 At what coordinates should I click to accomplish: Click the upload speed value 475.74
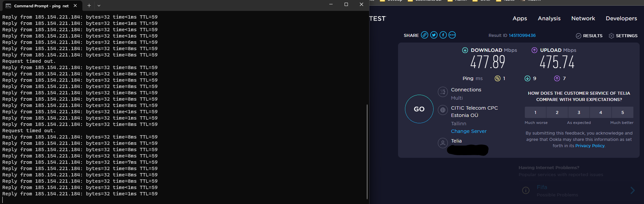click(x=557, y=62)
